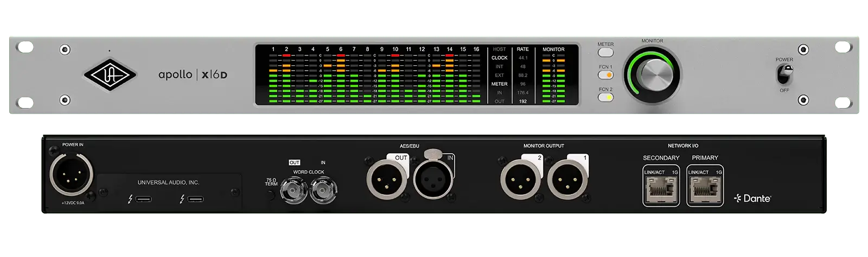This screenshot has width=868, height=257.
Task: Click the right Thunderbolt USB-C port
Action: (x=196, y=199)
